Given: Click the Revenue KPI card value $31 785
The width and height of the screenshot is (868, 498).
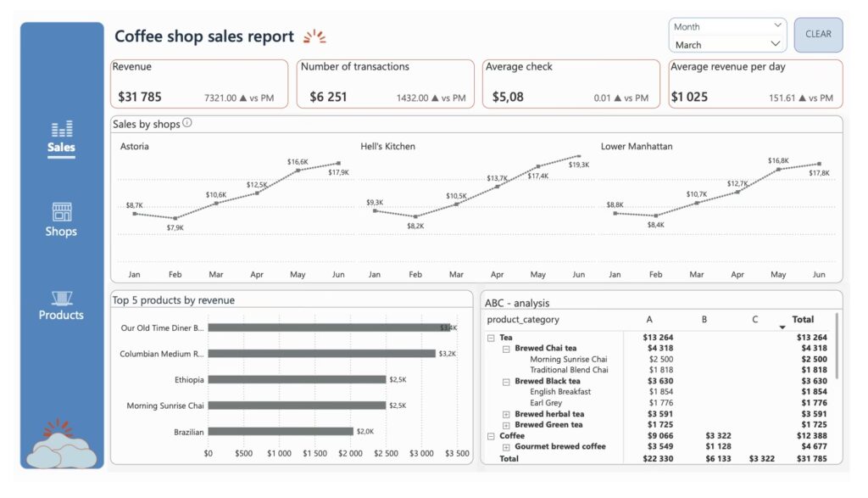Looking at the screenshot, I should pyautogui.click(x=140, y=97).
